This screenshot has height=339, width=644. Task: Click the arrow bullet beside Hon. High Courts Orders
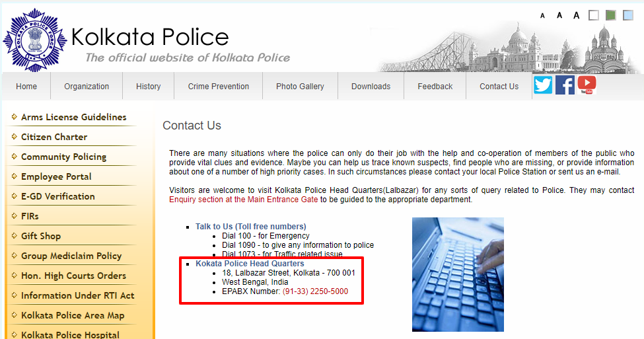15,275
